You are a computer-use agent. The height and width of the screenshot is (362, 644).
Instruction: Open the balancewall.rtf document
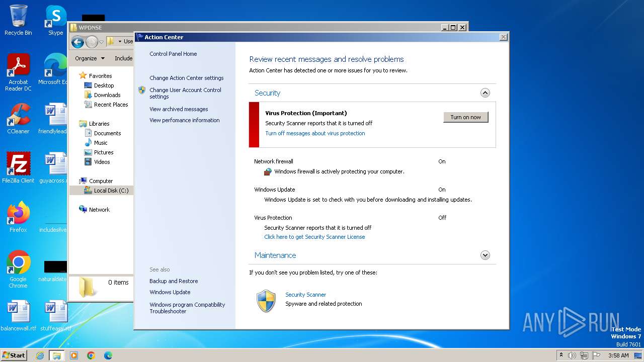[18, 316]
